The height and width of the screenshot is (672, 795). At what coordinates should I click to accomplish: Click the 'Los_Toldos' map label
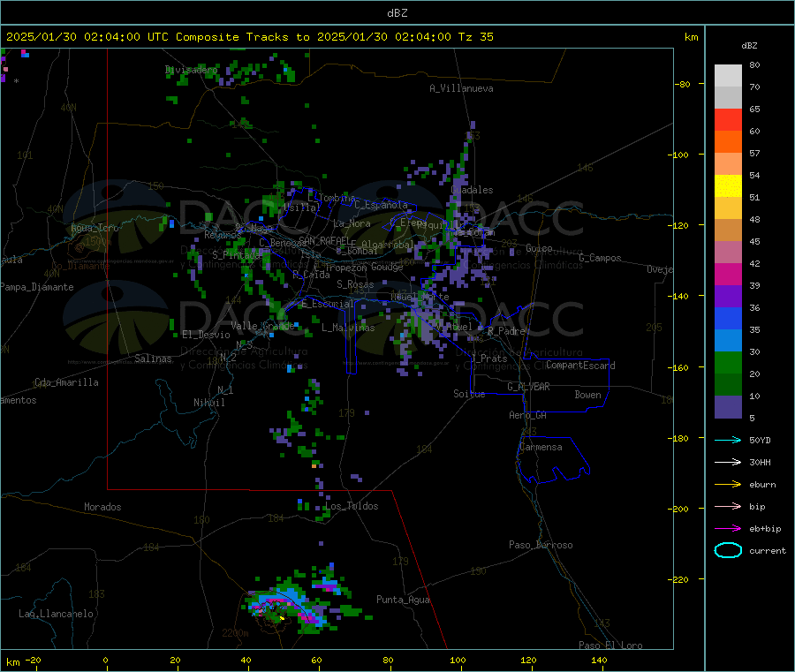(352, 506)
